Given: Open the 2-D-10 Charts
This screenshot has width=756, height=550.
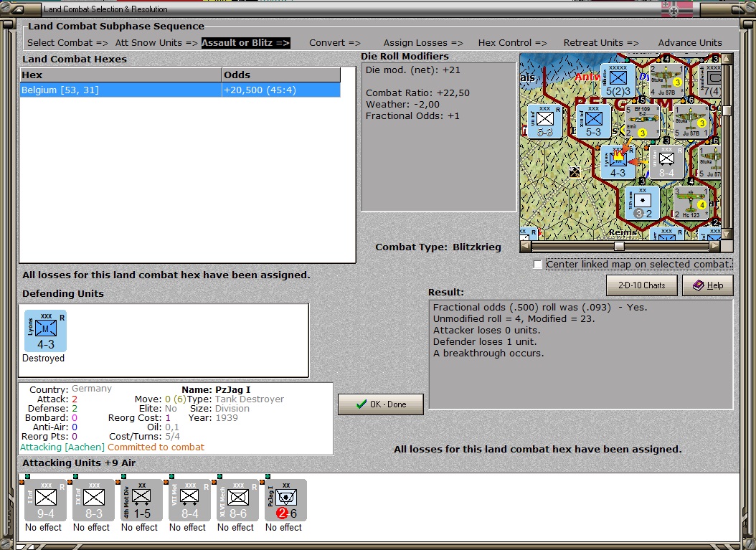Looking at the screenshot, I should click(642, 285).
